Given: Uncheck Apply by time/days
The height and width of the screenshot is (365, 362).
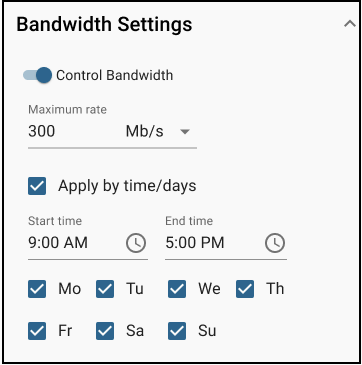Looking at the screenshot, I should [37, 186].
